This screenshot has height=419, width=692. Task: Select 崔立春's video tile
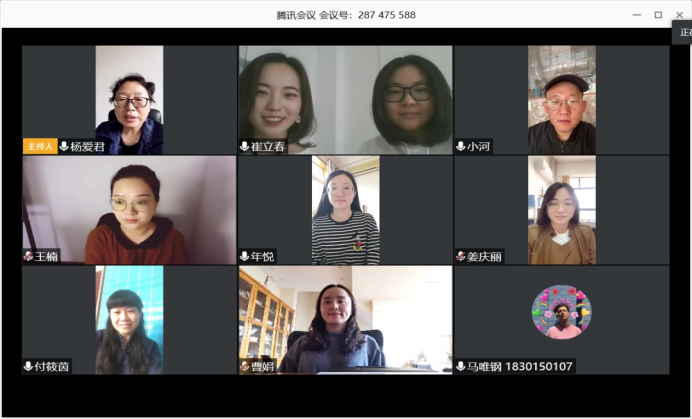(x=346, y=100)
